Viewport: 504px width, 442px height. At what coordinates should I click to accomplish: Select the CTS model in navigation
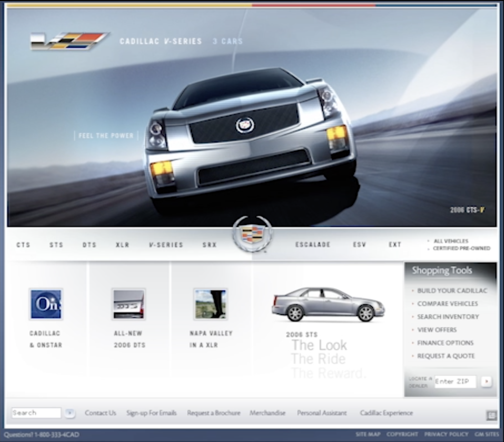click(x=23, y=245)
